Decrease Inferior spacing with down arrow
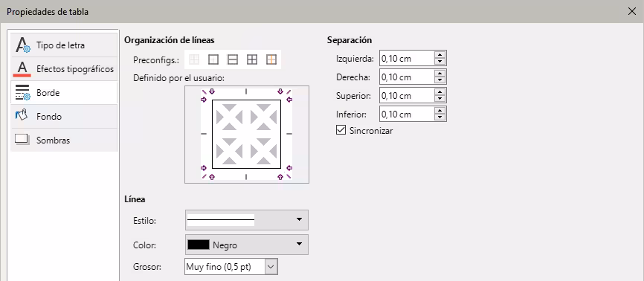This screenshot has width=644, height=281. 440,117
